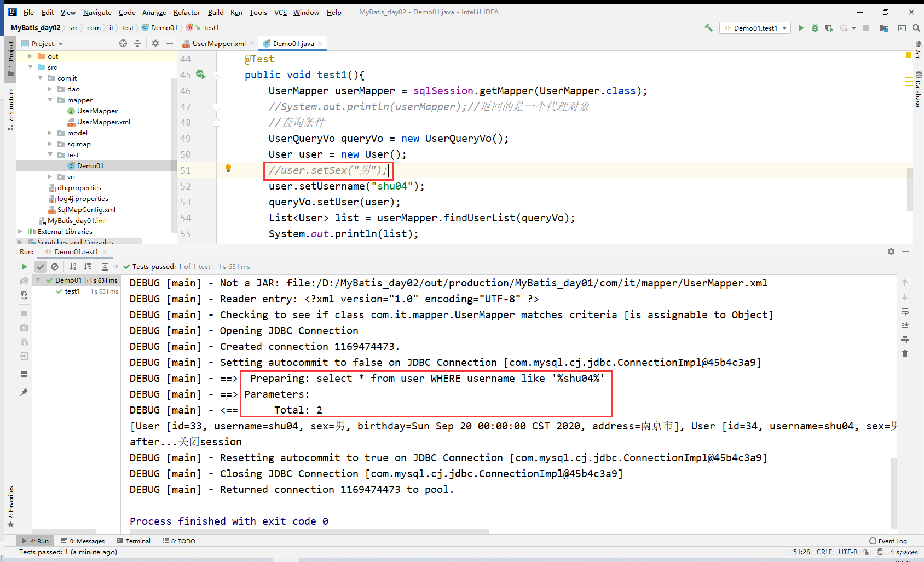Open the Build menu

pyautogui.click(x=216, y=12)
